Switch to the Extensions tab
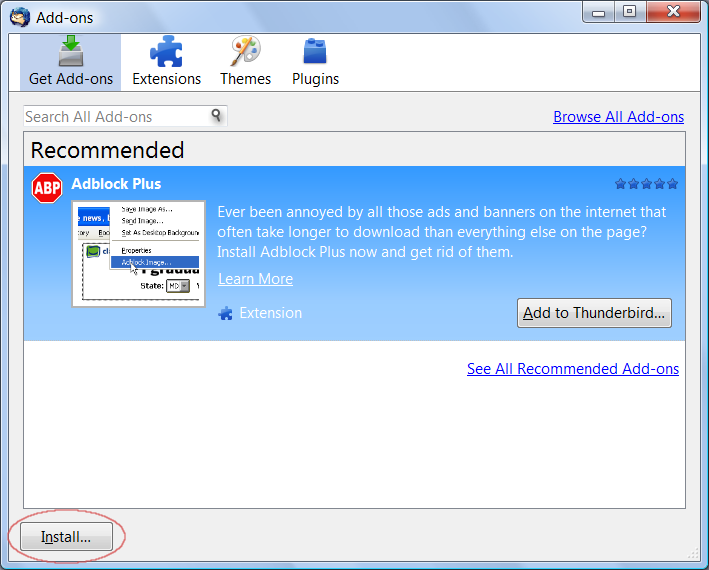 point(166,62)
